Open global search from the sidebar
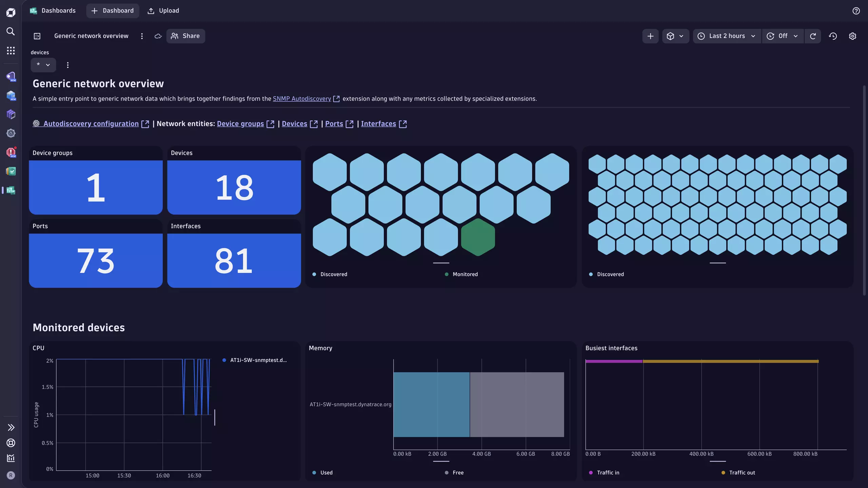The height and width of the screenshot is (488, 868). pyautogui.click(x=11, y=31)
